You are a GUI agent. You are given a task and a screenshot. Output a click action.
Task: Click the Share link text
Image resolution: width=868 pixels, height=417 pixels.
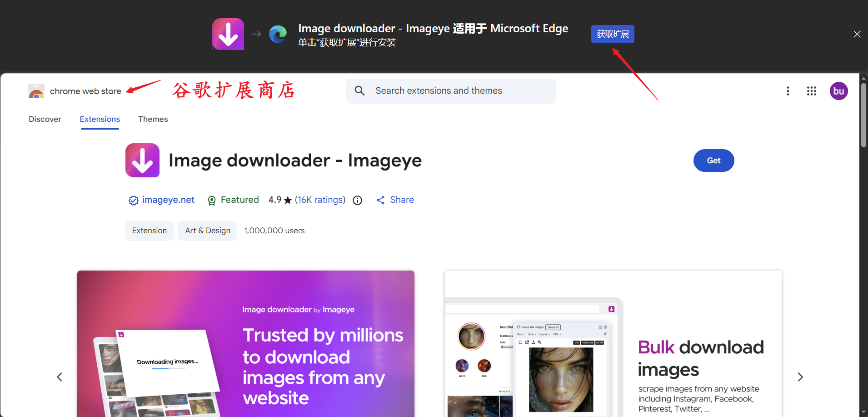point(402,200)
